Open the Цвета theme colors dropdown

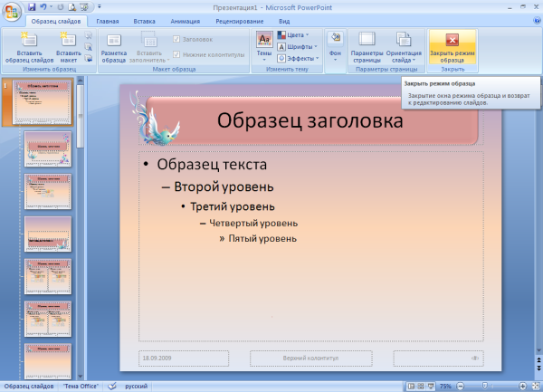coord(293,35)
